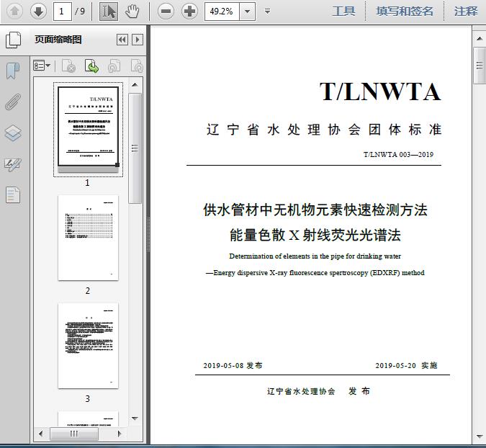Expand the zoom percentage dropdown

tap(248, 12)
